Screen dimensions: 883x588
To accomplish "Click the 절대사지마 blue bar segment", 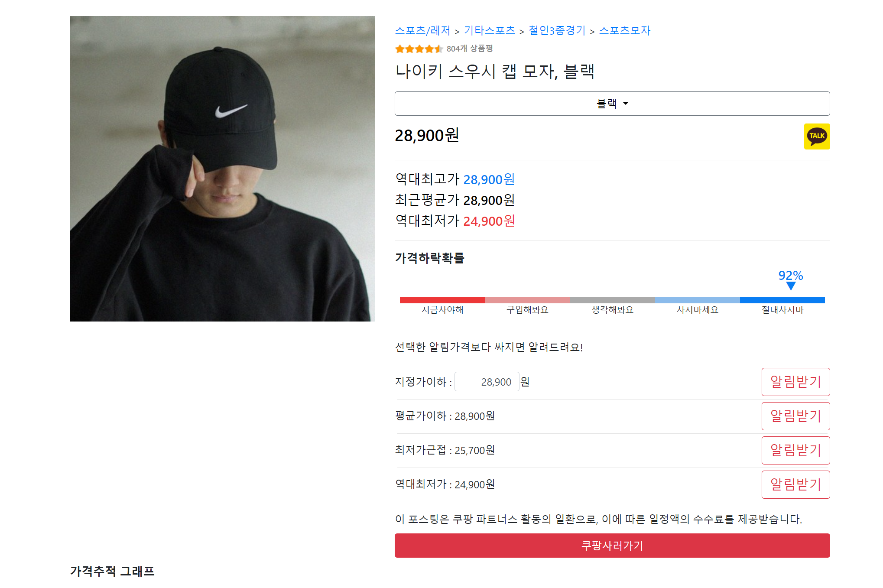I will (782, 300).
